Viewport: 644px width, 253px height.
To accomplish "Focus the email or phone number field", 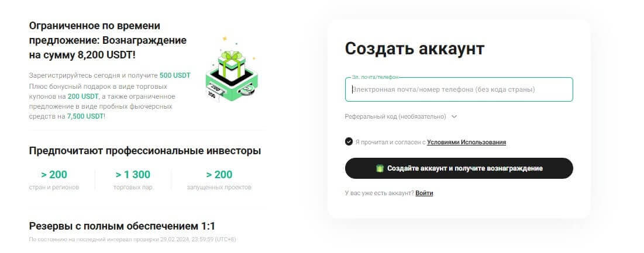I will [x=459, y=89].
